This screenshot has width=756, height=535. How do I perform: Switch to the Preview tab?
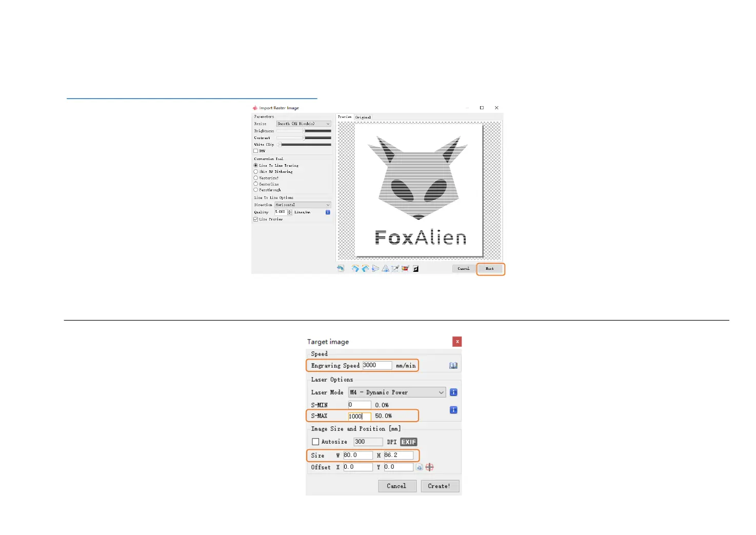(x=345, y=117)
